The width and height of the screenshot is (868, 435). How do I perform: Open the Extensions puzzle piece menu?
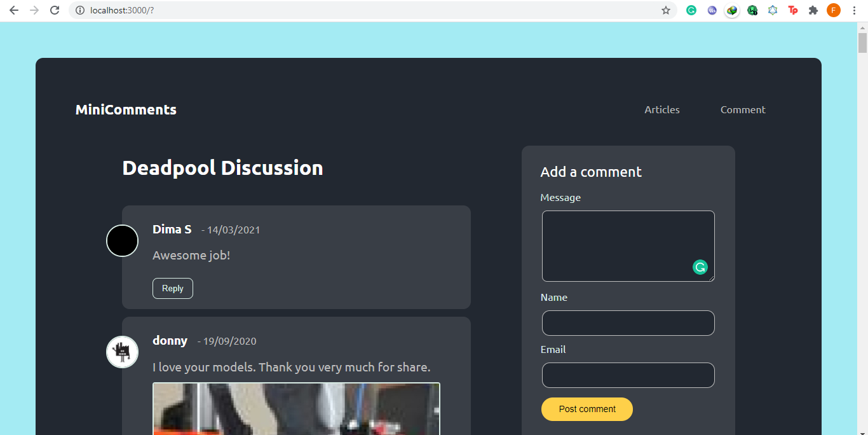point(813,10)
